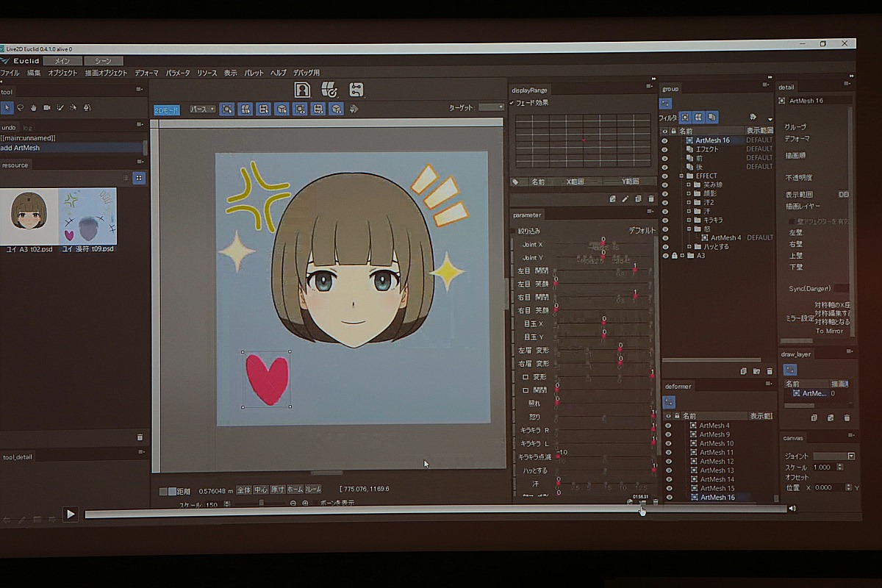Open the ファイル menu

pyautogui.click(x=10, y=73)
